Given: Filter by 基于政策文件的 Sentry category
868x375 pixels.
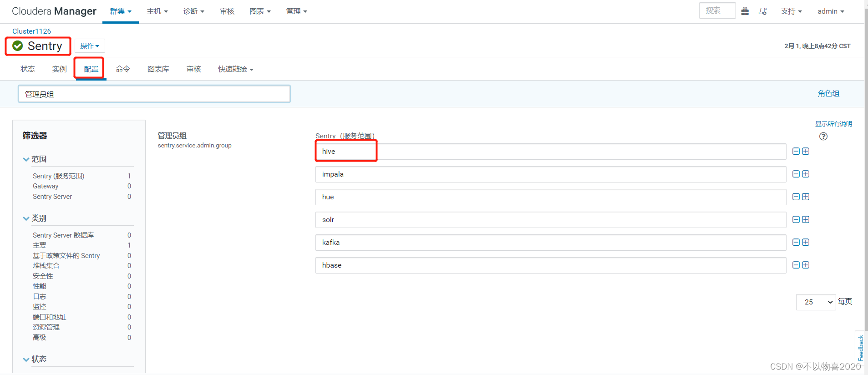Looking at the screenshot, I should pyautogui.click(x=66, y=256).
